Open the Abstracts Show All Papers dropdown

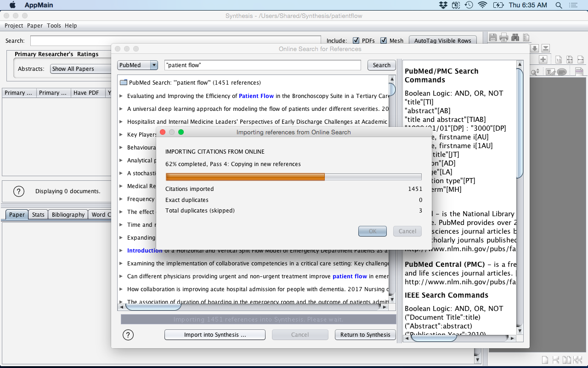[x=81, y=69]
